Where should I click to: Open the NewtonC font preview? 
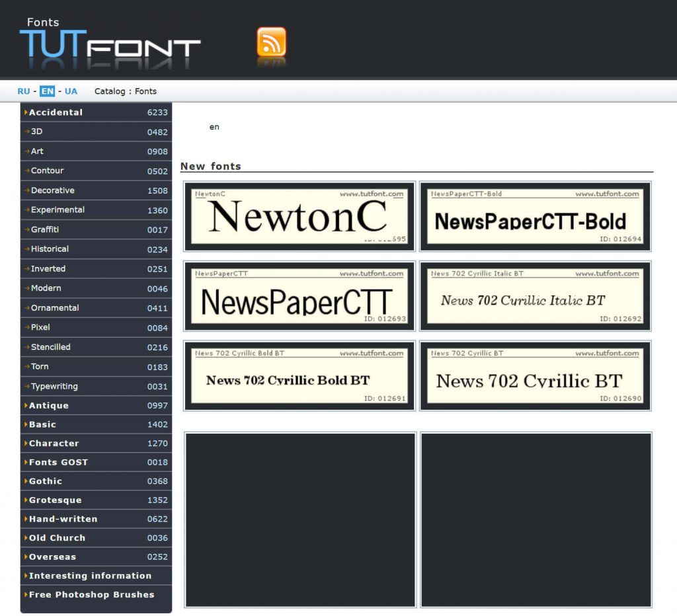299,216
